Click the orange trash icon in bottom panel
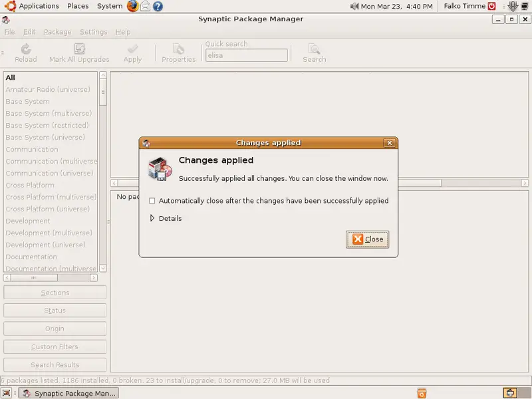 click(422, 393)
